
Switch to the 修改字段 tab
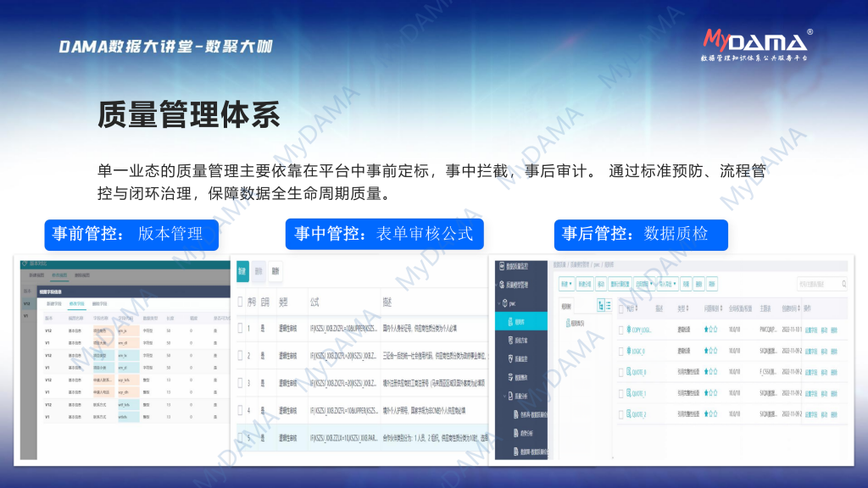[77, 302]
